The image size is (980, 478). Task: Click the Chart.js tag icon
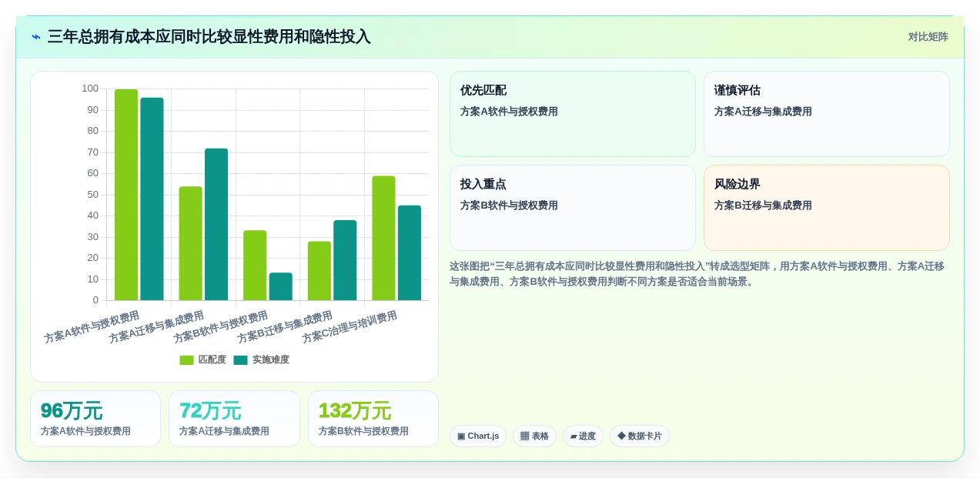(x=461, y=436)
